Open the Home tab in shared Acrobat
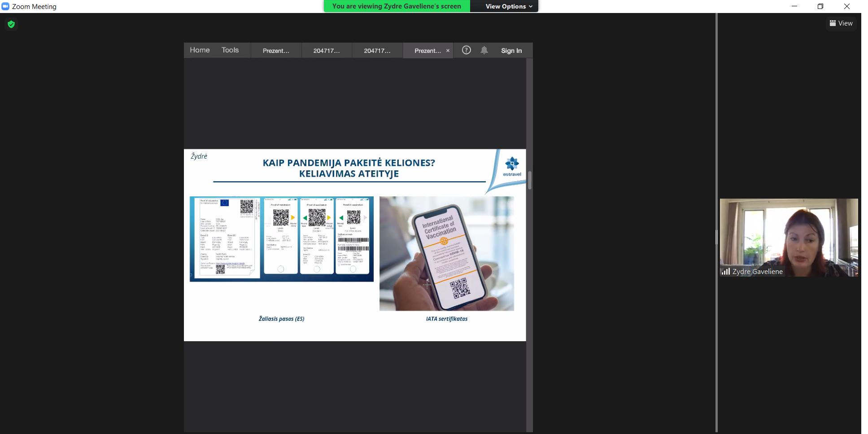The width and height of the screenshot is (868, 434). pyautogui.click(x=200, y=50)
